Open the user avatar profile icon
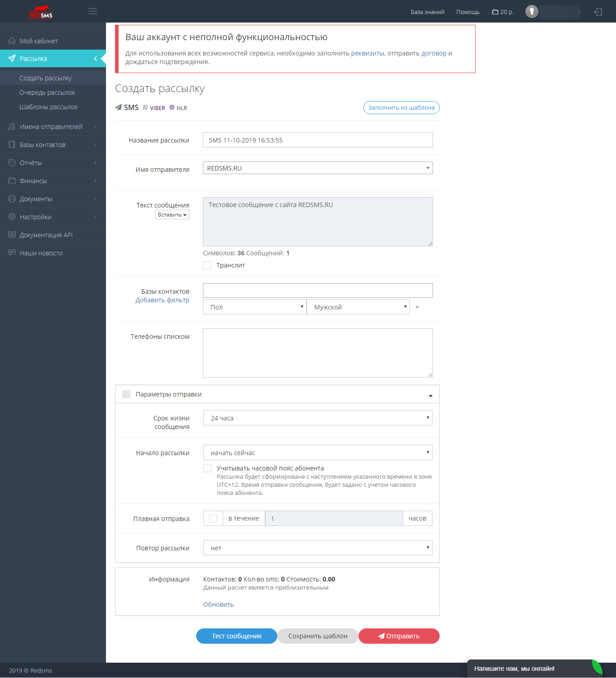The width and height of the screenshot is (616, 678). click(532, 12)
